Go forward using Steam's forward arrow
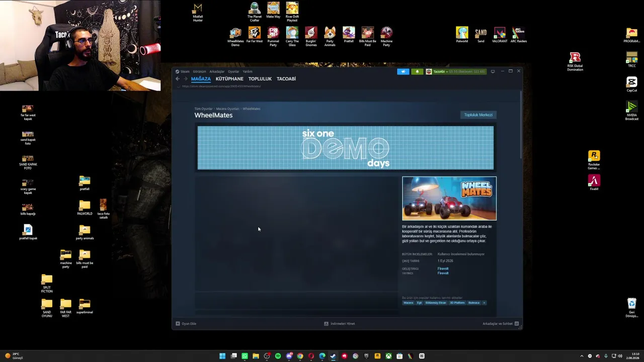Viewport: 644px width, 362px height. click(x=185, y=79)
